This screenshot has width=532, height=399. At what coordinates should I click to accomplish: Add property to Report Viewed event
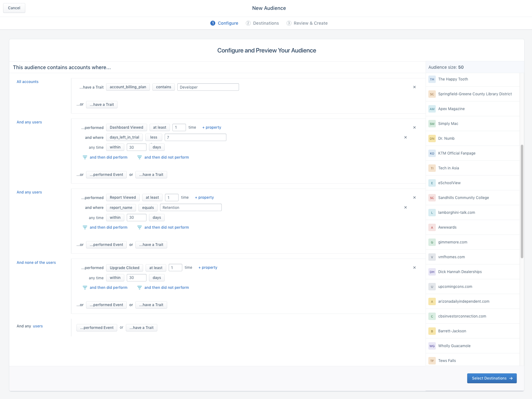pyautogui.click(x=204, y=197)
